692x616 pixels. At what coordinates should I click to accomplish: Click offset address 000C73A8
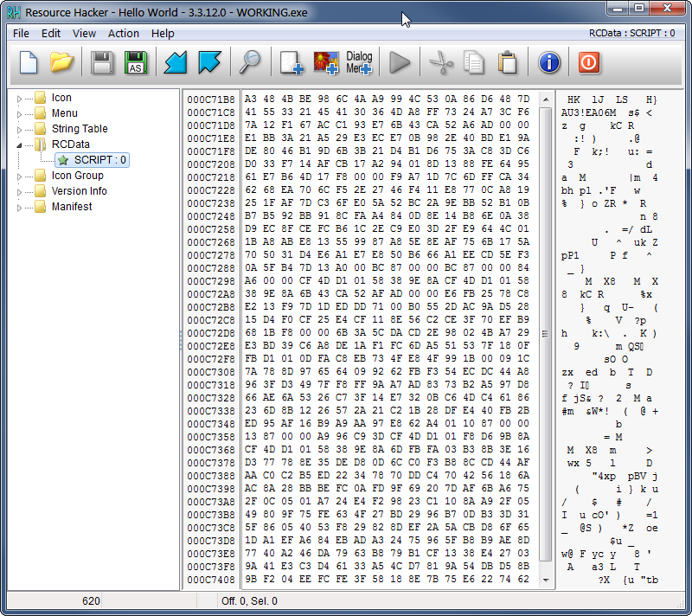coord(211,502)
